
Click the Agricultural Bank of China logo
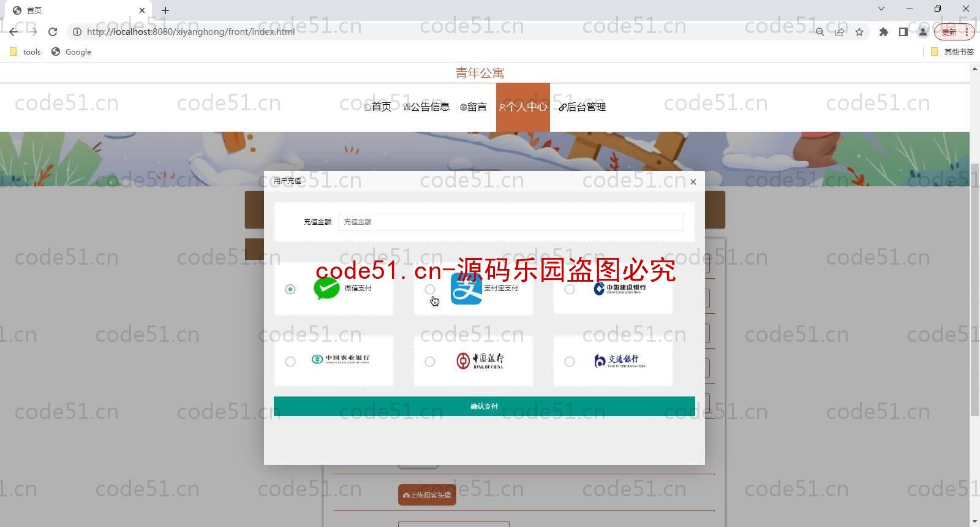(341, 359)
